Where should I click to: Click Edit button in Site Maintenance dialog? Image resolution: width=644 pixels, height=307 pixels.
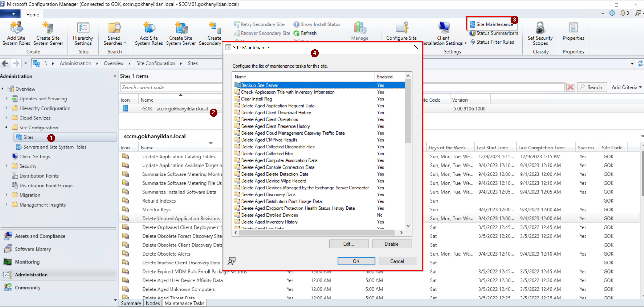[349, 244]
